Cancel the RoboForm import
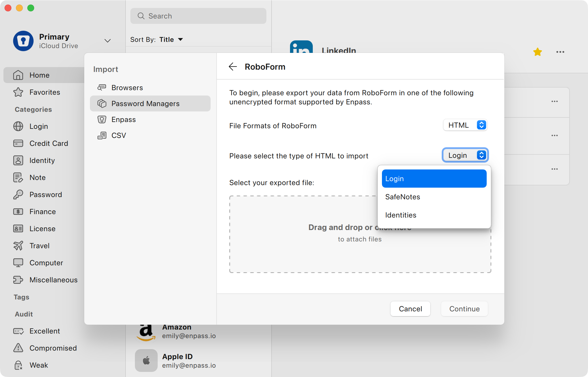The height and width of the screenshot is (377, 588). pyautogui.click(x=410, y=309)
